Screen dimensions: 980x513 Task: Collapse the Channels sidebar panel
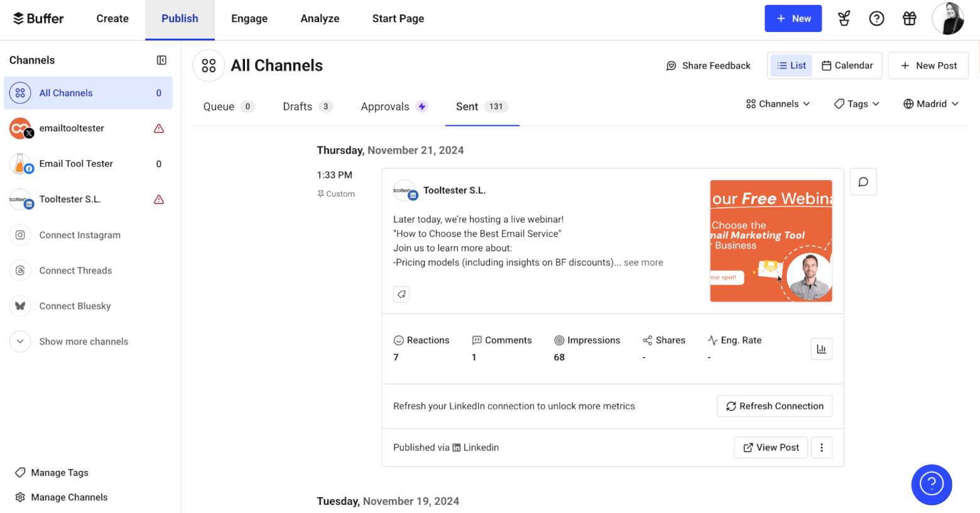point(161,60)
